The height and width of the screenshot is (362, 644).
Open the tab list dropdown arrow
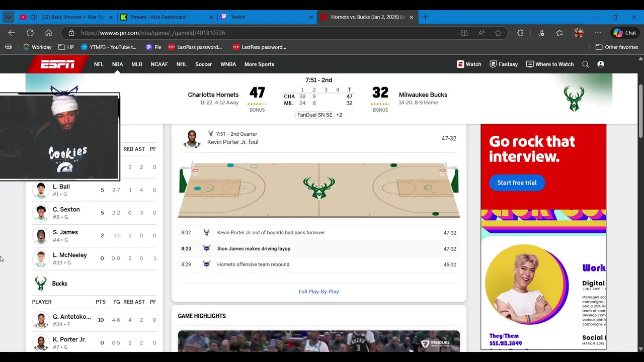click(8, 17)
